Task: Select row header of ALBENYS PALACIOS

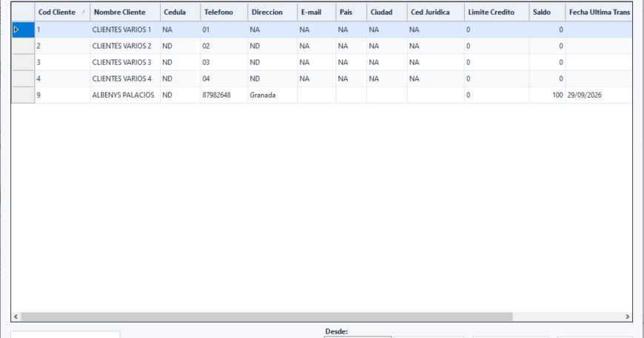Action: pyautogui.click(x=23, y=95)
